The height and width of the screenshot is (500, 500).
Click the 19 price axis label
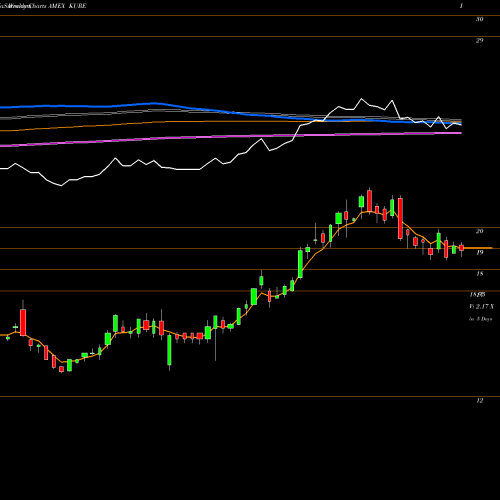[479, 253]
